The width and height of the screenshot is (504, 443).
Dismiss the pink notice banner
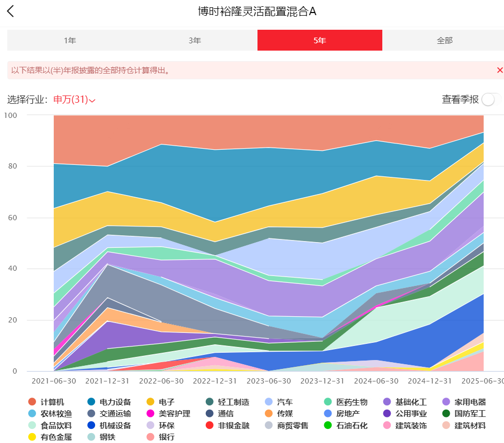(499, 70)
